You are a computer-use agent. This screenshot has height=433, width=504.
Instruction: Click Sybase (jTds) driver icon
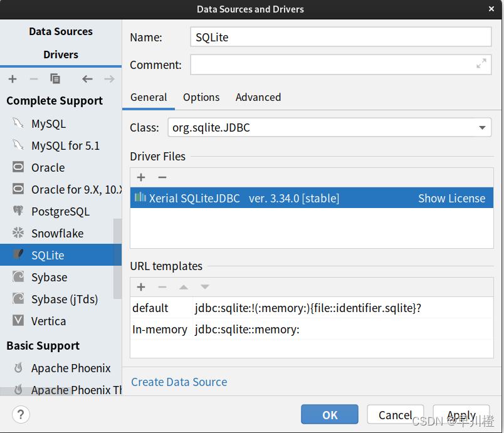coord(18,299)
